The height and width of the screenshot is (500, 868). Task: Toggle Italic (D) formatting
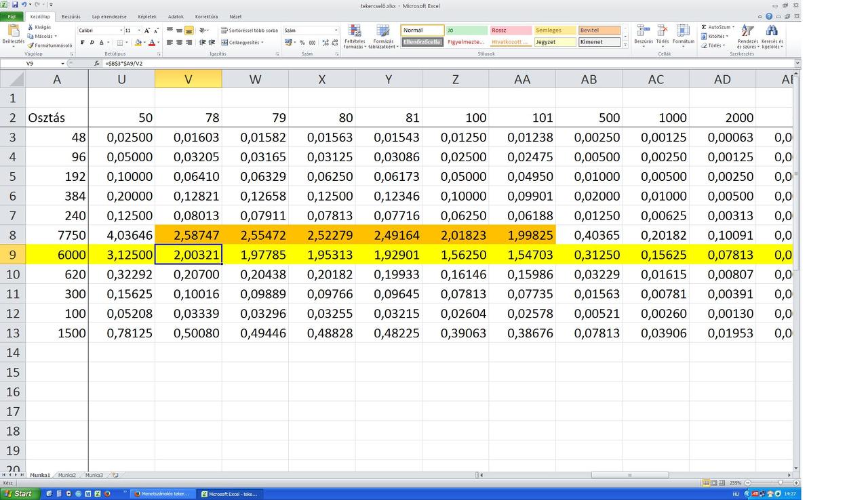92,42
